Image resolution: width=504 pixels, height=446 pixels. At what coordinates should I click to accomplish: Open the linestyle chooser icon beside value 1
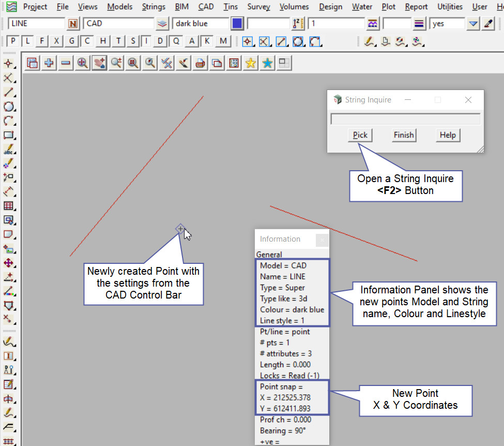click(x=372, y=24)
